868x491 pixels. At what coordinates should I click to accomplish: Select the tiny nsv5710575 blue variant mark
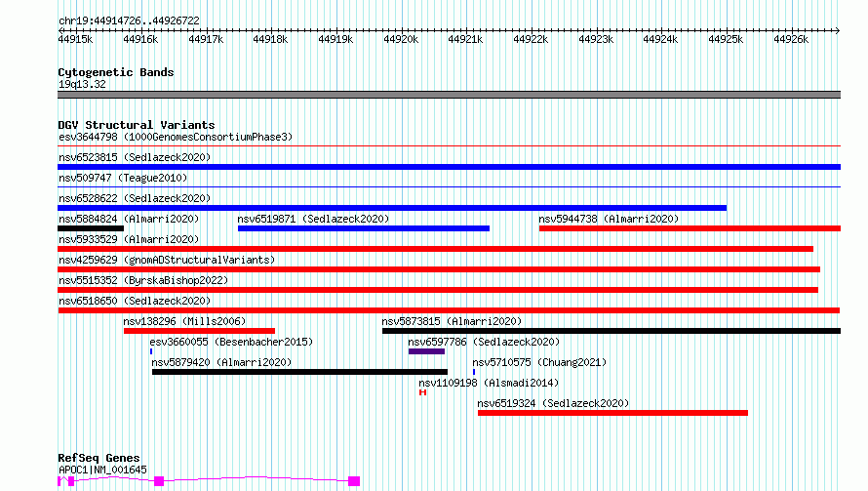474,372
